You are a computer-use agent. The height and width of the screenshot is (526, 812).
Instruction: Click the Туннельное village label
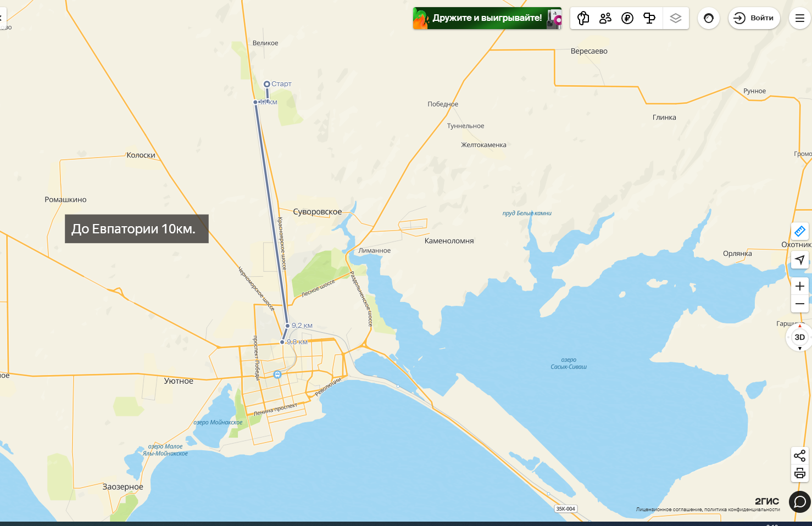[465, 126]
